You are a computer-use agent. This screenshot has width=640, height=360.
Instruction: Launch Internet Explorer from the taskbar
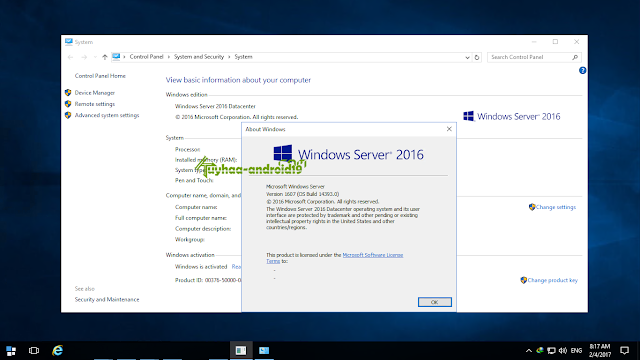[57, 351]
